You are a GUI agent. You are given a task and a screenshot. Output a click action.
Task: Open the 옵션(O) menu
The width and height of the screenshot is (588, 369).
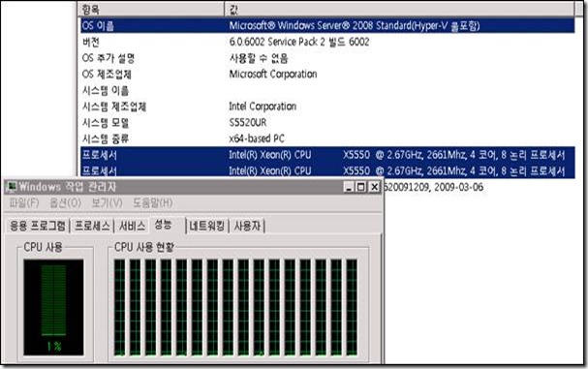click(x=66, y=202)
